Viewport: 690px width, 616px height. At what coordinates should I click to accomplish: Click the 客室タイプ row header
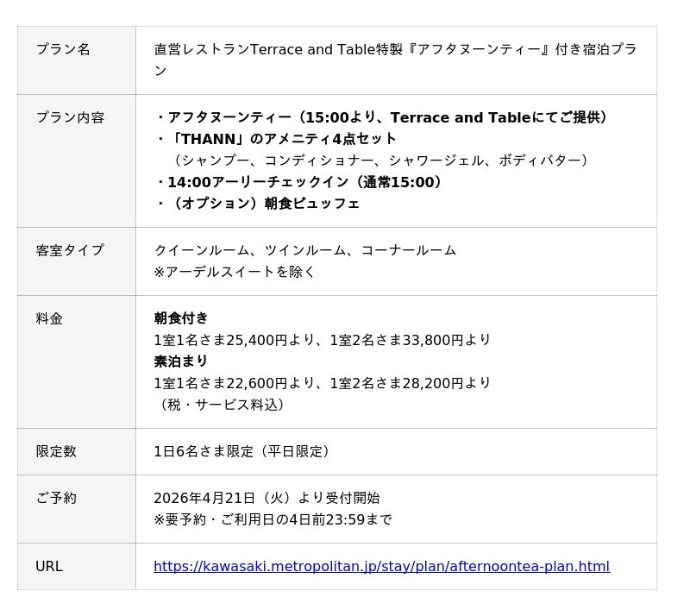[x=70, y=251]
